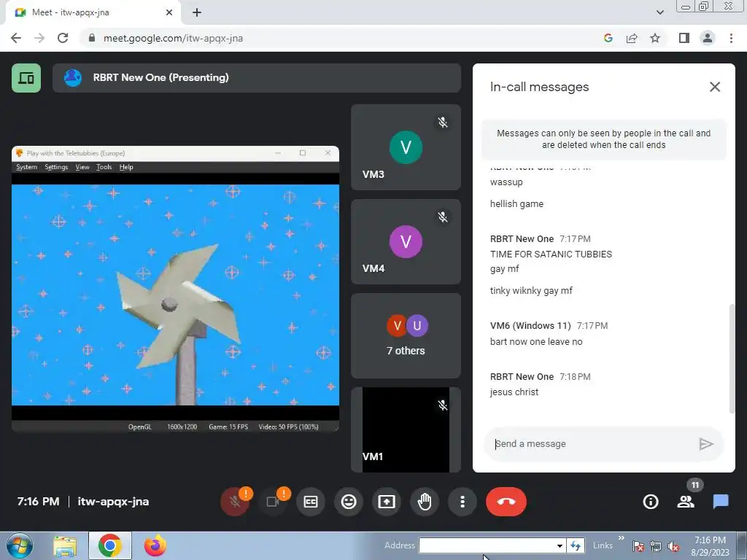
Task: Open the Chrome three-dot menu
Action: point(731,38)
